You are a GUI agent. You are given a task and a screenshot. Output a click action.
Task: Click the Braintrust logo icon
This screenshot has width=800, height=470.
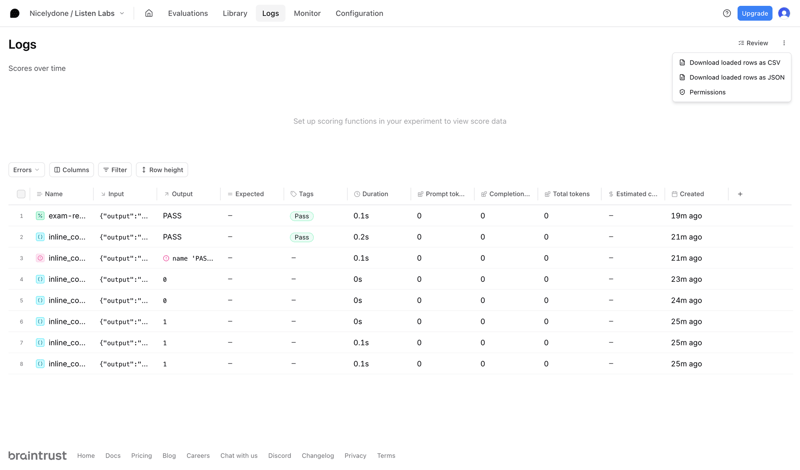pos(15,13)
